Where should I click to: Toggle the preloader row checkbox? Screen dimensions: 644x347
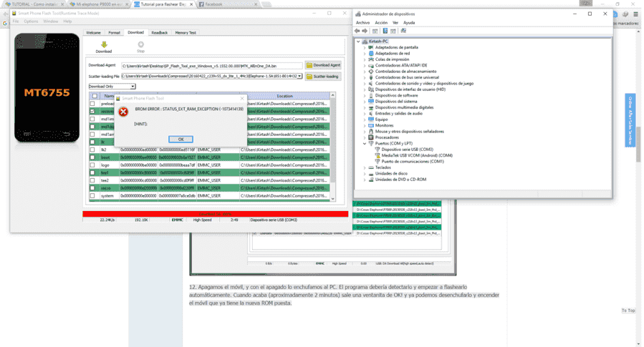(93, 104)
